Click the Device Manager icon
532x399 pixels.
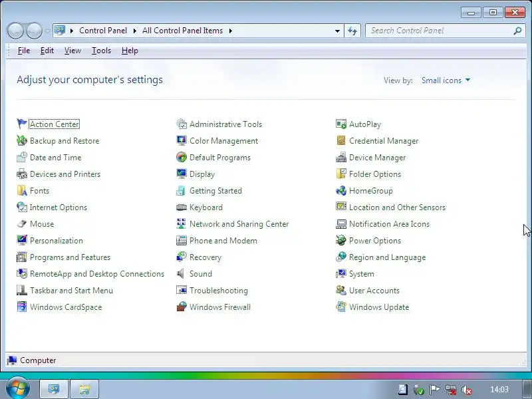(341, 158)
